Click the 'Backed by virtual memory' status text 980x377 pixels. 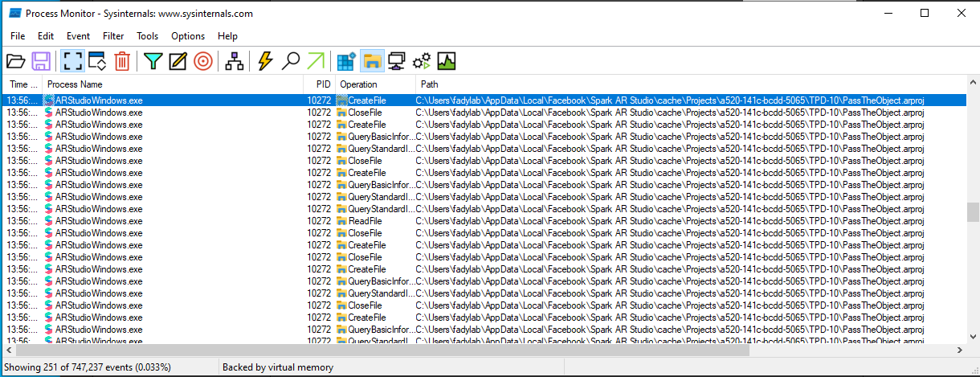pyautogui.click(x=278, y=367)
